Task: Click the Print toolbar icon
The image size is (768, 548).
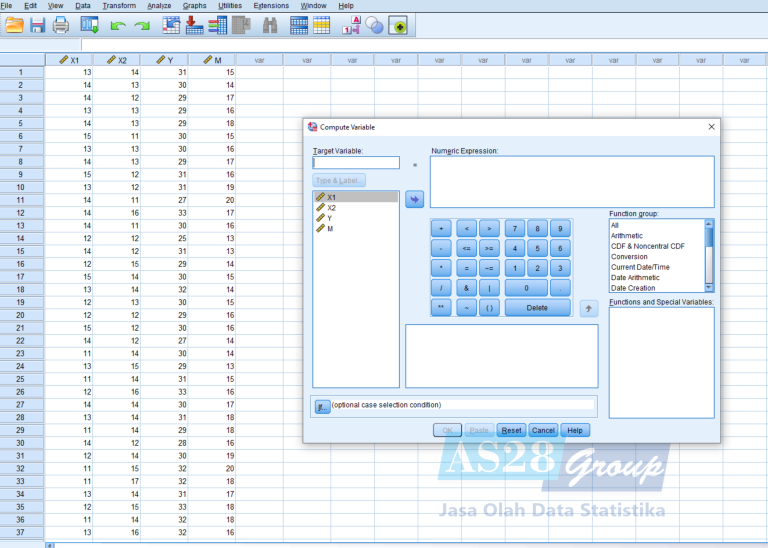Action: pyautogui.click(x=61, y=25)
